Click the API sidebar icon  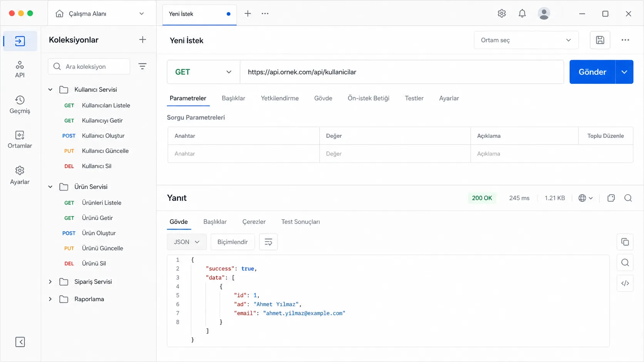[x=20, y=69]
